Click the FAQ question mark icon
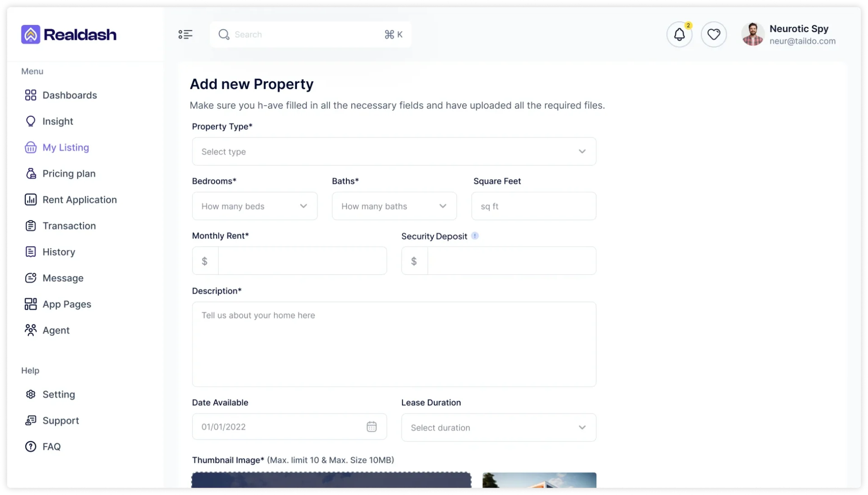Viewport: 868px width, 495px height. point(31,447)
